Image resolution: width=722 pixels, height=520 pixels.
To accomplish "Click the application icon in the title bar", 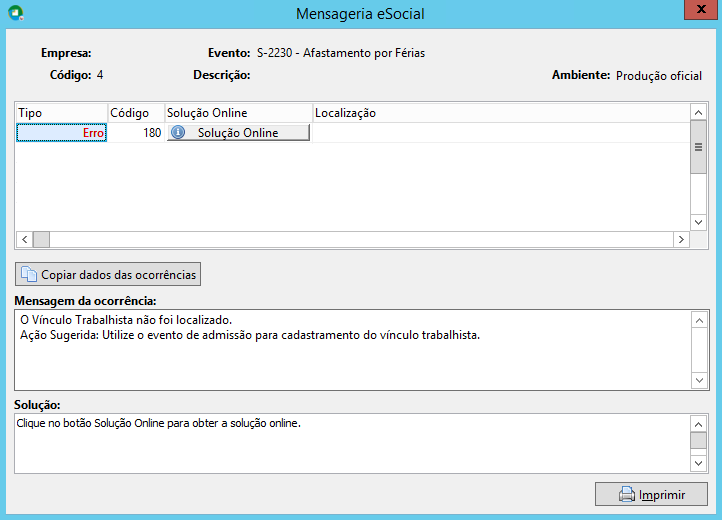I will point(16,13).
